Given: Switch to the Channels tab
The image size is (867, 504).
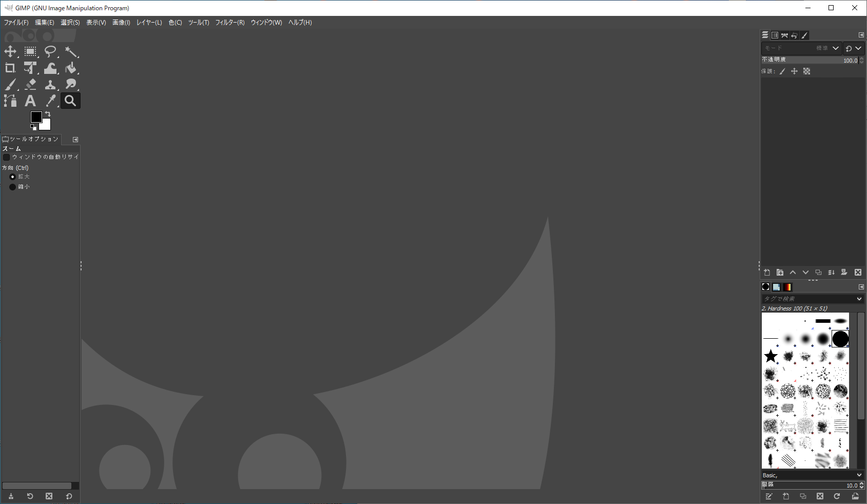Looking at the screenshot, I should (775, 35).
